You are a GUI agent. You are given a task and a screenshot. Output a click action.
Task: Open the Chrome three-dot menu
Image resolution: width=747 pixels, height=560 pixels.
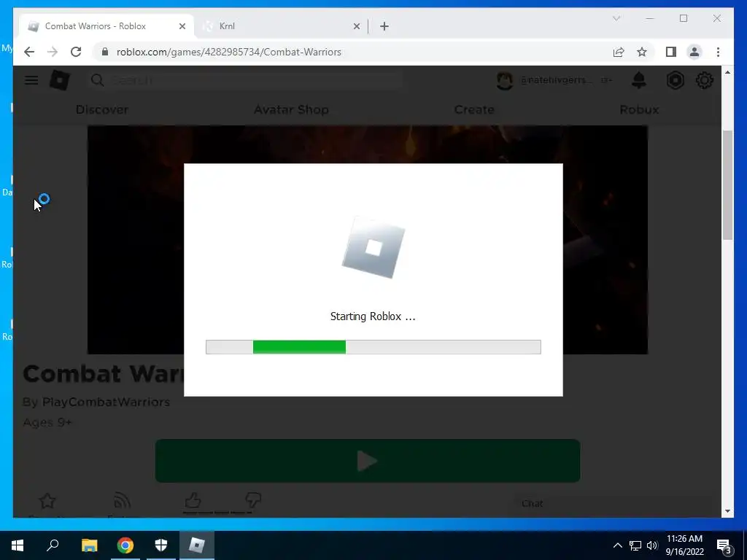tap(718, 52)
